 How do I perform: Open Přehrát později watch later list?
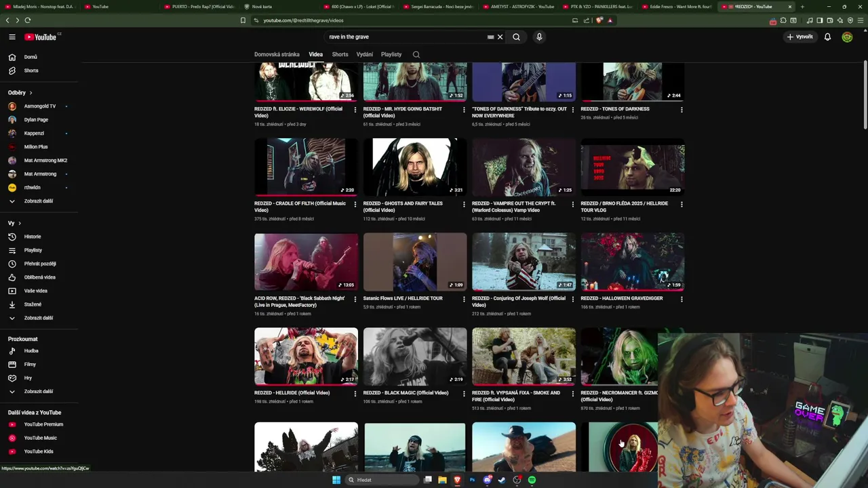(x=39, y=264)
